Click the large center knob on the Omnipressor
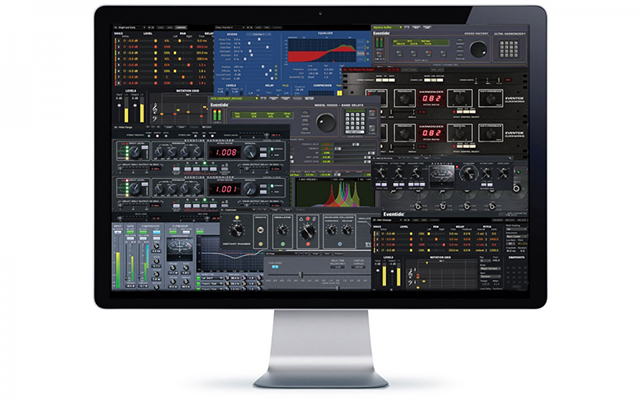 [x=469, y=173]
